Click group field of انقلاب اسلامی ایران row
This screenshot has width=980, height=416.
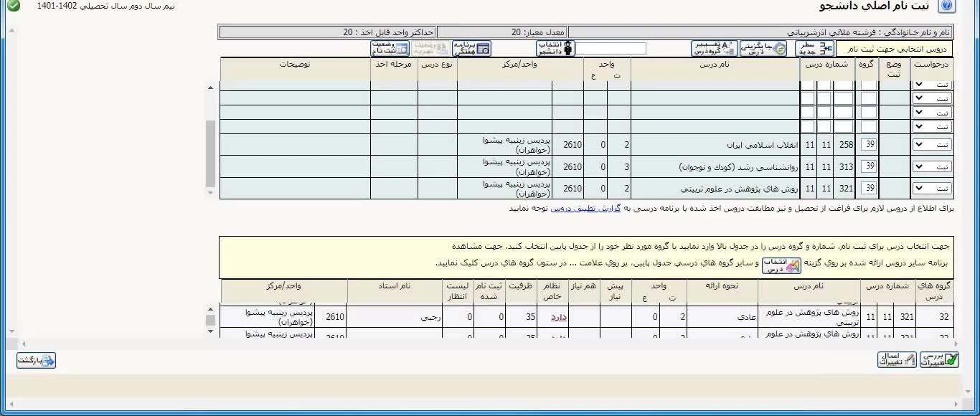(869, 145)
